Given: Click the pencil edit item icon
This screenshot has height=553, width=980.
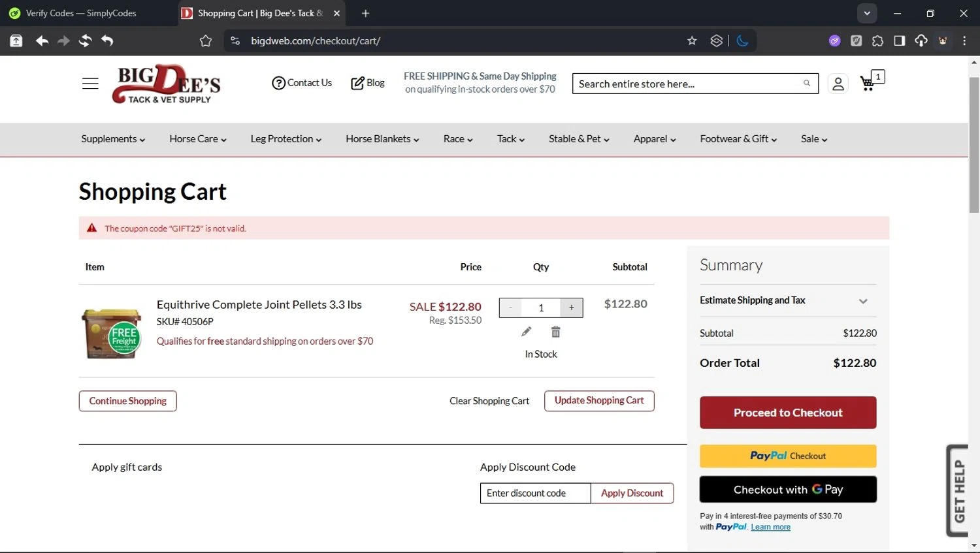Looking at the screenshot, I should pos(526,332).
